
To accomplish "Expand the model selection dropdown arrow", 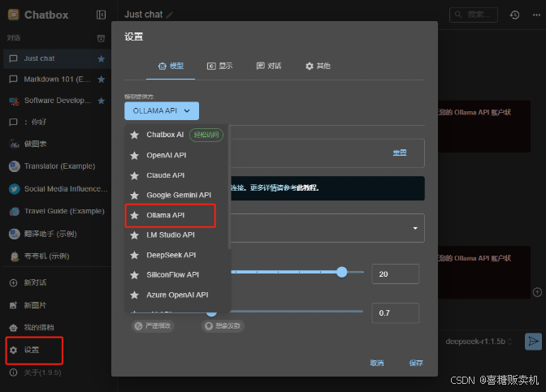I will tap(415, 228).
